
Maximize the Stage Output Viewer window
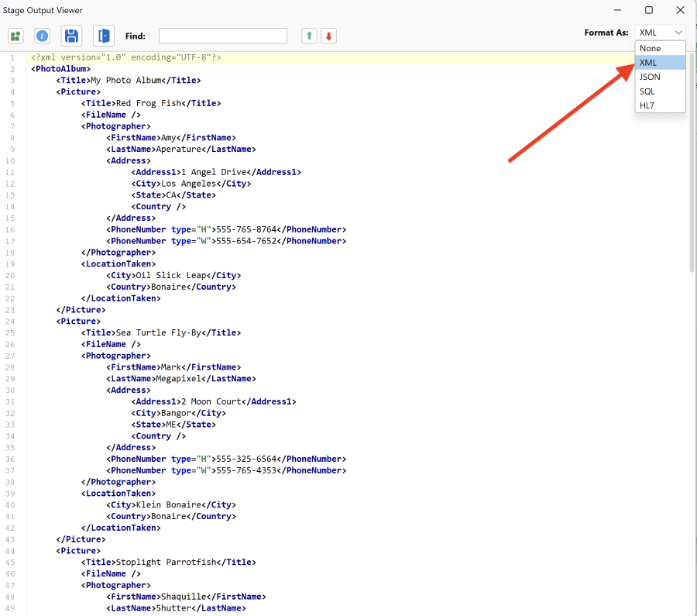(x=649, y=10)
